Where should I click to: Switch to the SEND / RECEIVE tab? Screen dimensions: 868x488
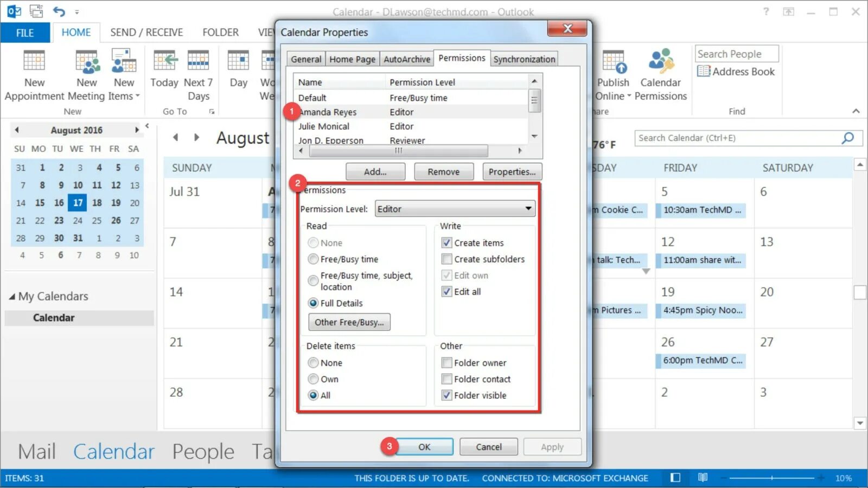[x=146, y=33]
